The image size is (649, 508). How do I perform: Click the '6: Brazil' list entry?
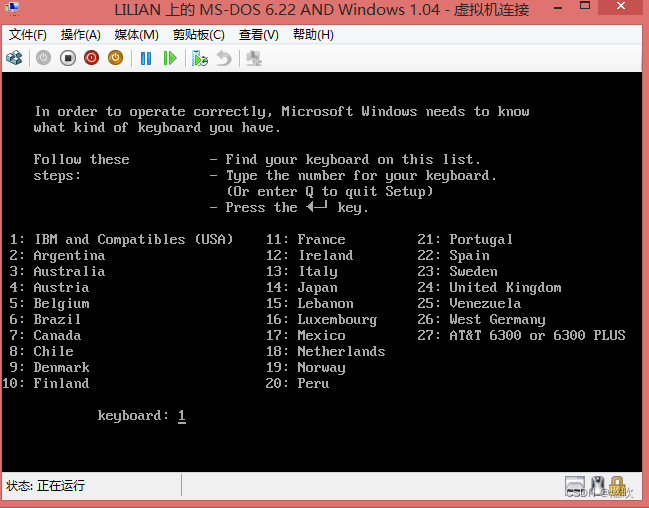[45, 320]
